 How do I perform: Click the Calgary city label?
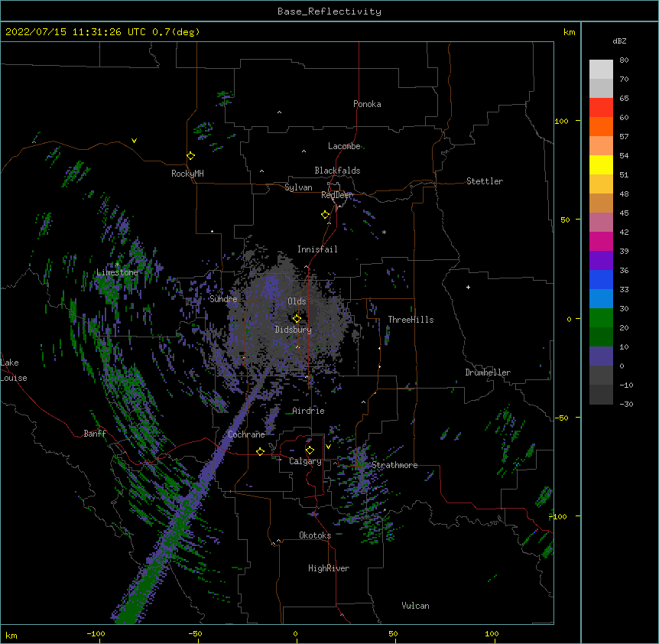click(305, 461)
